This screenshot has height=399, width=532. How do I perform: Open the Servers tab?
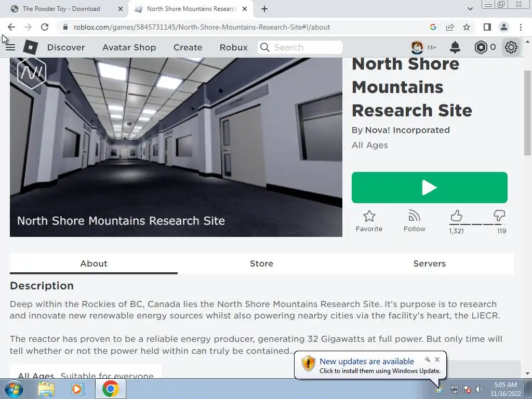click(430, 263)
